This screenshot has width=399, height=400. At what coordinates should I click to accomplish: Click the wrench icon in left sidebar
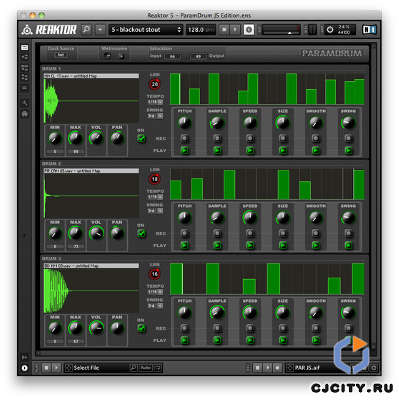point(25,102)
